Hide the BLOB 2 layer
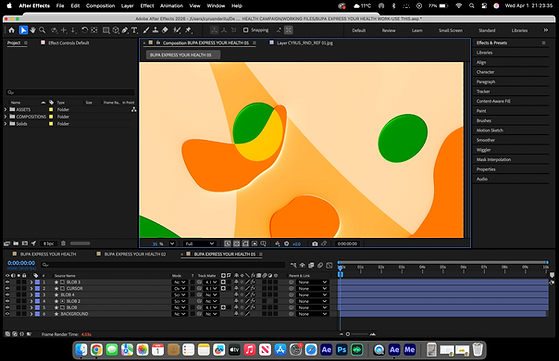Image resolution: width=559 pixels, height=361 pixels. (x=7, y=301)
